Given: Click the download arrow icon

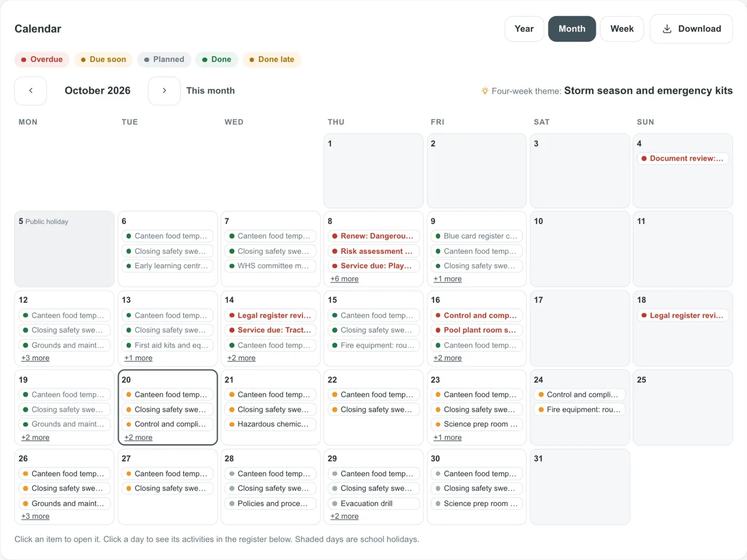Looking at the screenshot, I should pyautogui.click(x=667, y=29).
